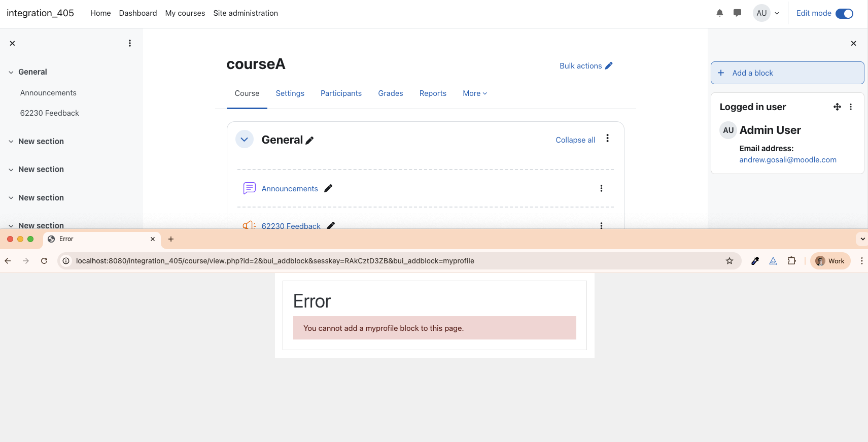Screen dimensions: 868x442
Task: Open the user menu dropdown arrow
Action: 777,14
